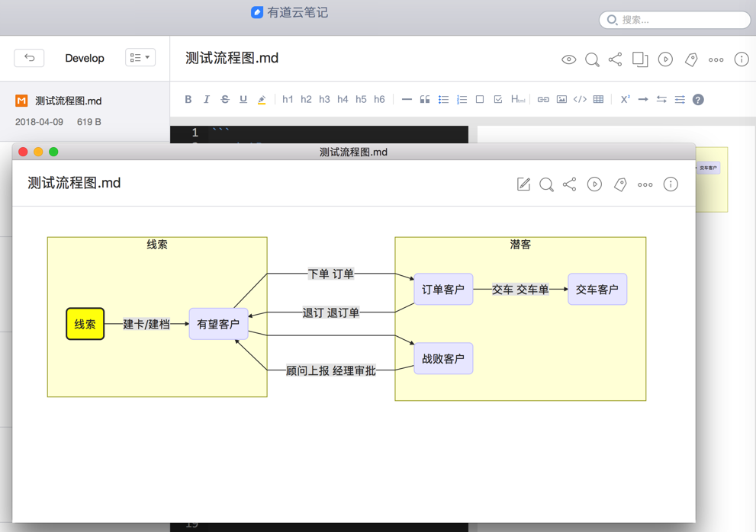Toggle preview eye icon in main window
The height and width of the screenshot is (532, 756).
tap(569, 59)
